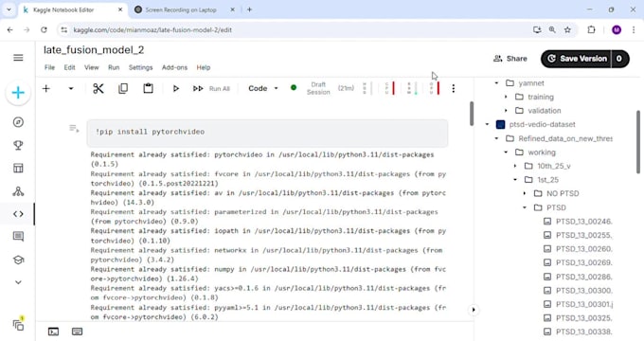Open a new browser tab
Image resolution: width=644 pixels, height=341 pixels.
point(249,9)
